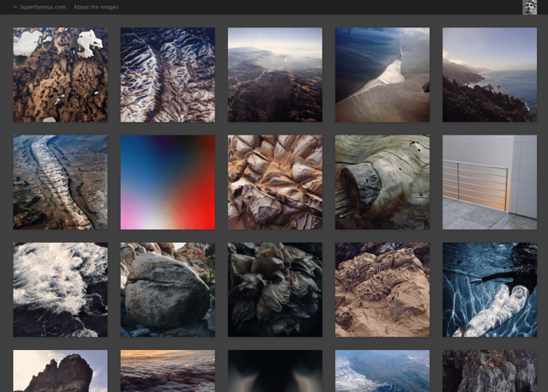
Task: Open the weathered driftwood log thumbnail
Action: coord(382,182)
